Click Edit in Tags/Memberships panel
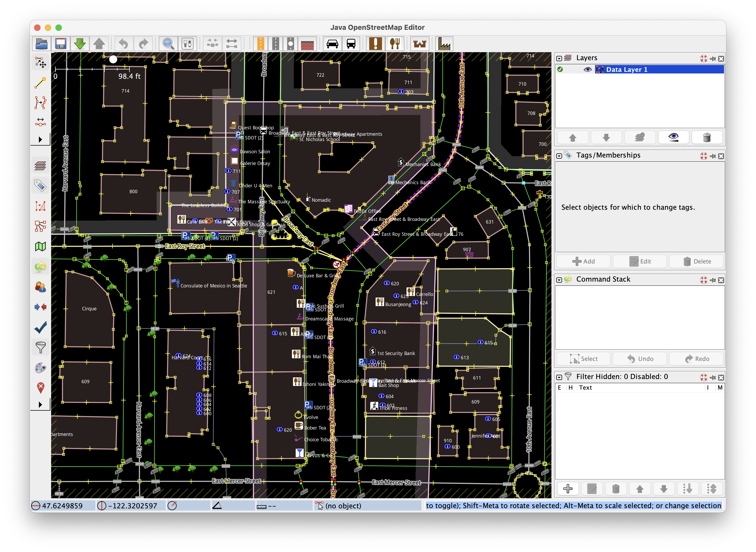 (640, 261)
